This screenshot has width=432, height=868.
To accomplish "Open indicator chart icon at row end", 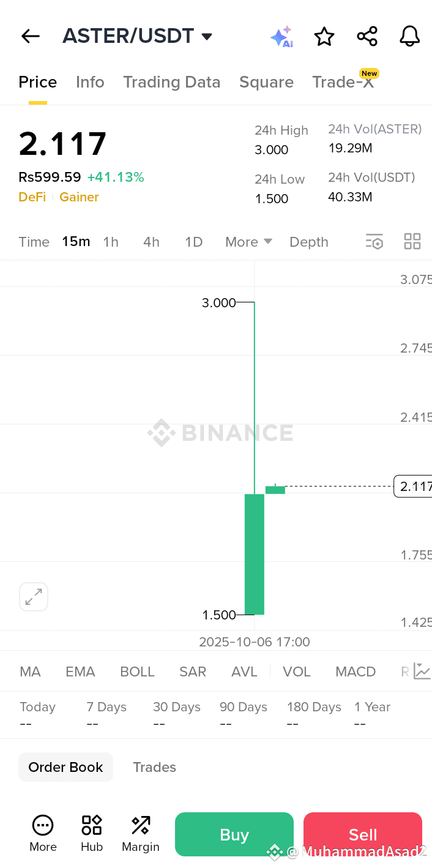I will click(x=422, y=671).
